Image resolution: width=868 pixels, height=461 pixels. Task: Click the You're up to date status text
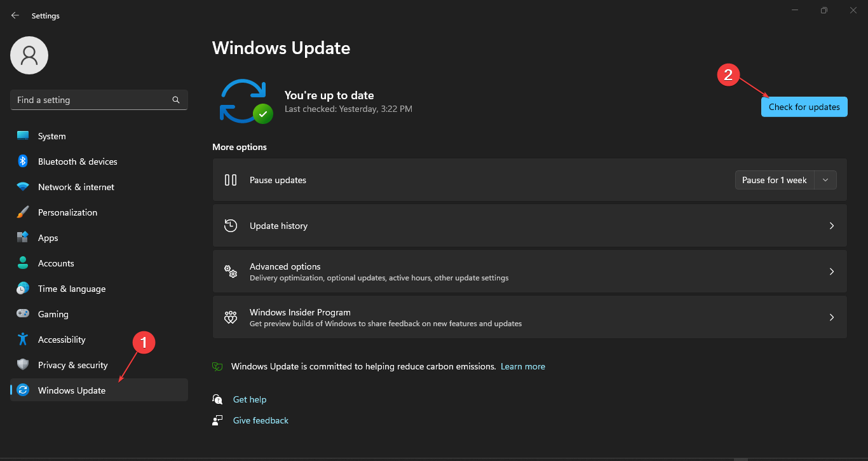click(x=329, y=95)
